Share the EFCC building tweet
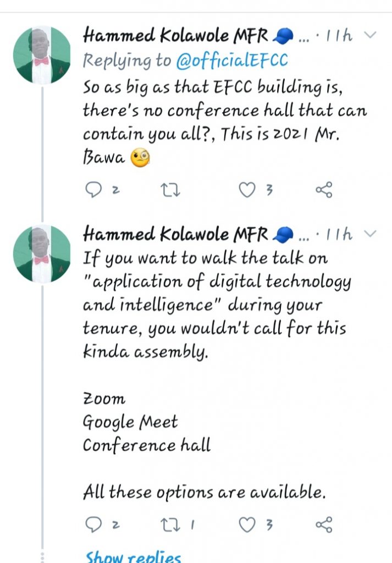Image resolution: width=392 pixels, height=563 pixels. point(324,190)
